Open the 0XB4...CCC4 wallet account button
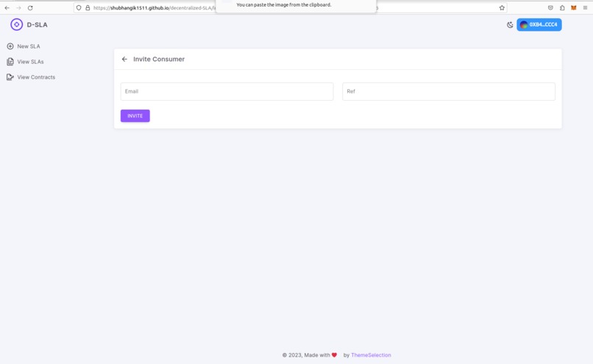Screen dimensions: 593x364 click(539, 24)
